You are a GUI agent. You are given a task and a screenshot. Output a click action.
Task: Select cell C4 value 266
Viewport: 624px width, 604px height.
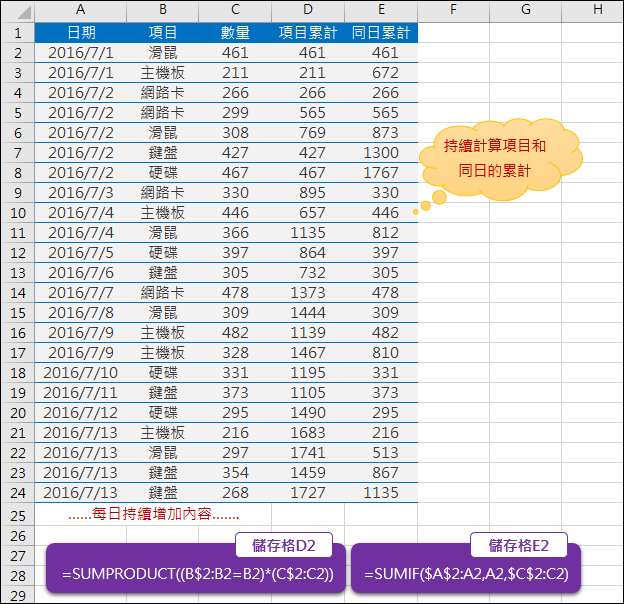click(235, 93)
